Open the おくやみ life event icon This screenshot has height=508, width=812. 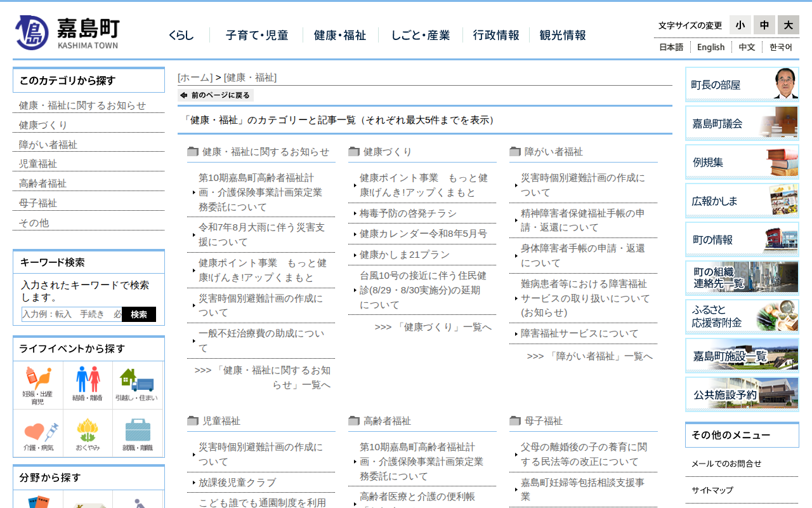click(88, 434)
